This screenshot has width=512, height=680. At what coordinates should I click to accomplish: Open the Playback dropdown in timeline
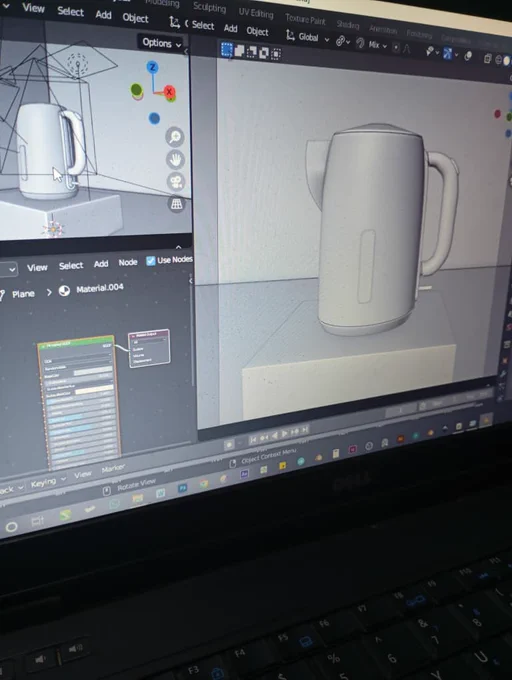11,490
